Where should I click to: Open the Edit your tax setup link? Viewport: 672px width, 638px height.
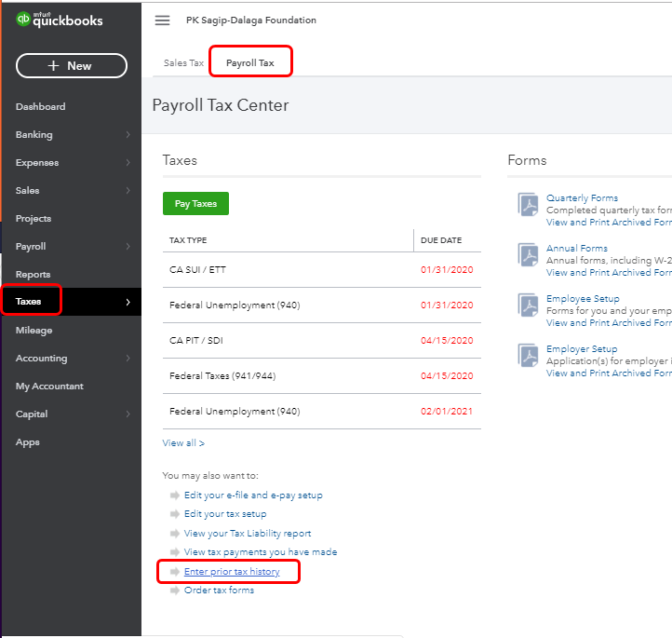click(225, 514)
